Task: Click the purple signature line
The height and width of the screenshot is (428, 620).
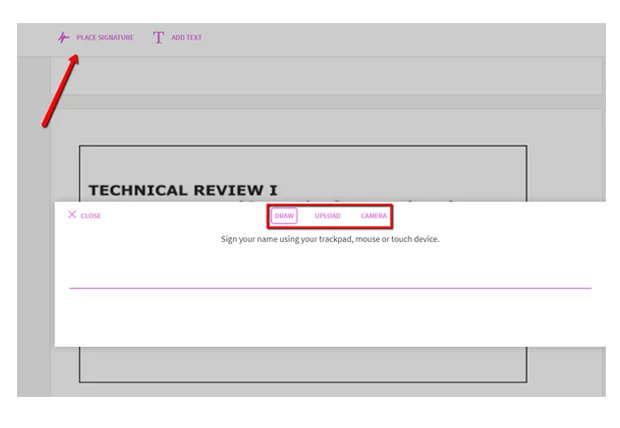Action: [x=330, y=288]
